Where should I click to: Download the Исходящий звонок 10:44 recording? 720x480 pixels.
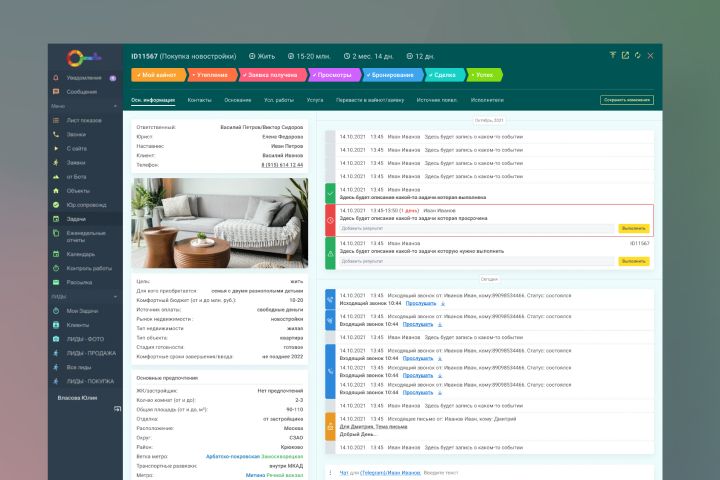coord(443,304)
